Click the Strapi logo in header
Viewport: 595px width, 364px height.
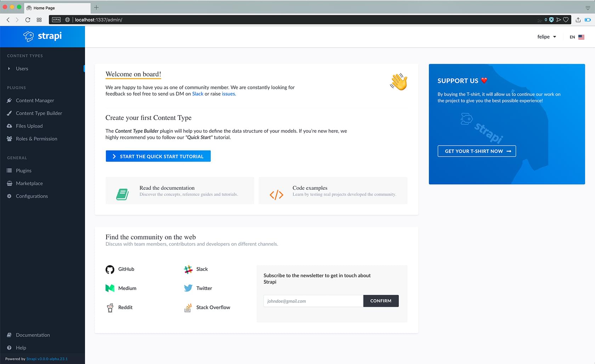point(42,36)
